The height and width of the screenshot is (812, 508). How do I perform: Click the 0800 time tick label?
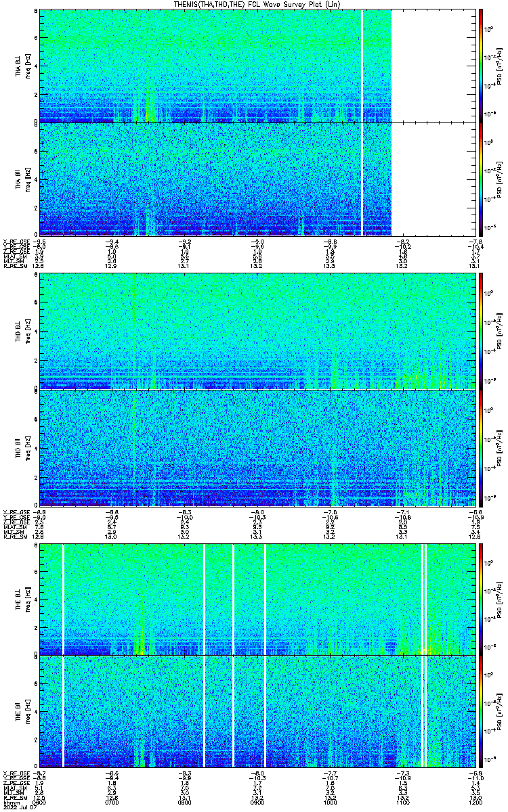(184, 803)
